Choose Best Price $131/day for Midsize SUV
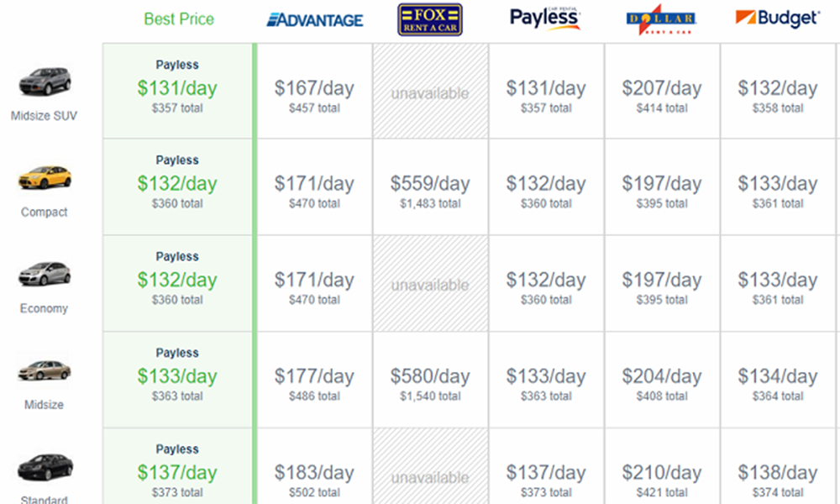This screenshot has width=840, height=504. click(177, 88)
